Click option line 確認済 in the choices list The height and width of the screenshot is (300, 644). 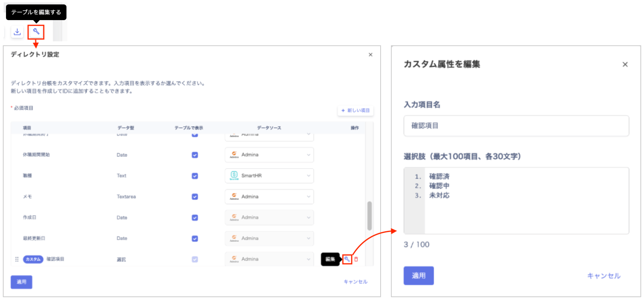coord(439,177)
